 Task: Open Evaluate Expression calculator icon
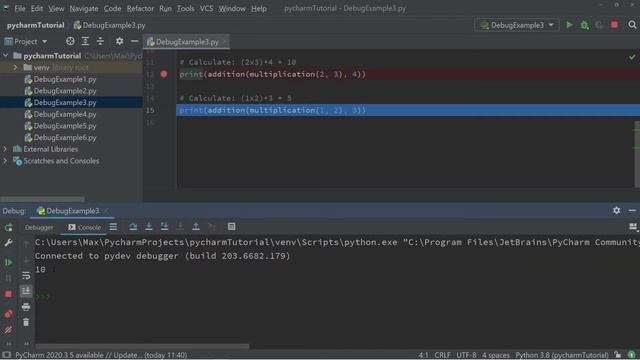231,227
